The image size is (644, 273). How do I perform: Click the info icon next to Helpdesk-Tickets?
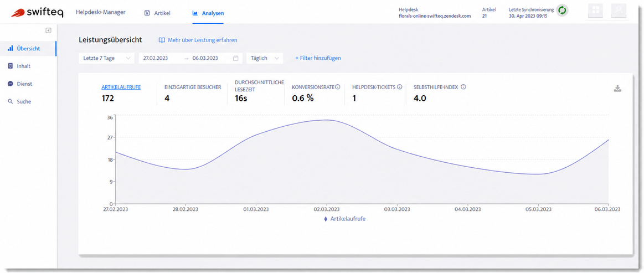coord(399,87)
